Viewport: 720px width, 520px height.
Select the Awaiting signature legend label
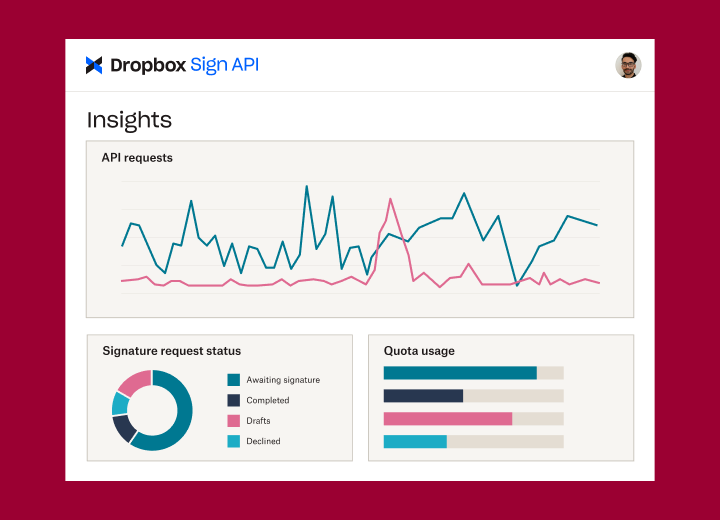(283, 380)
